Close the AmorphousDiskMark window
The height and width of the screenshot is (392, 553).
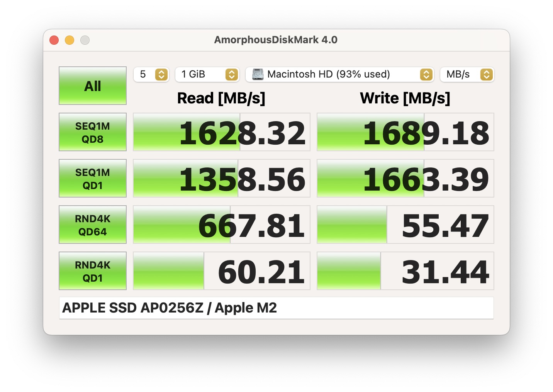54,40
